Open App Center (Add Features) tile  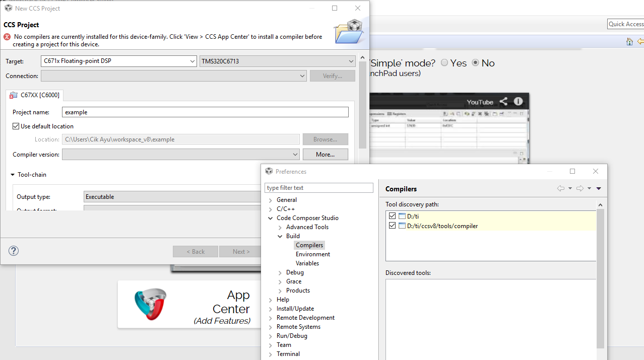189,305
